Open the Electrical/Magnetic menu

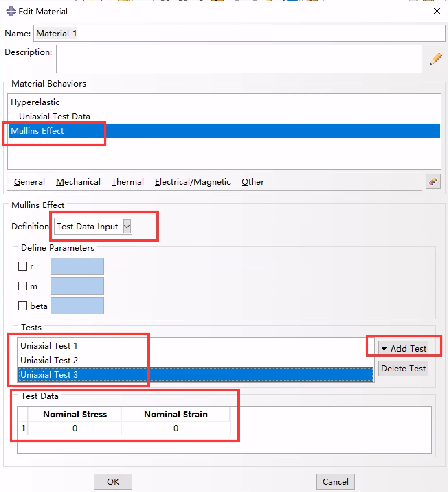point(193,182)
